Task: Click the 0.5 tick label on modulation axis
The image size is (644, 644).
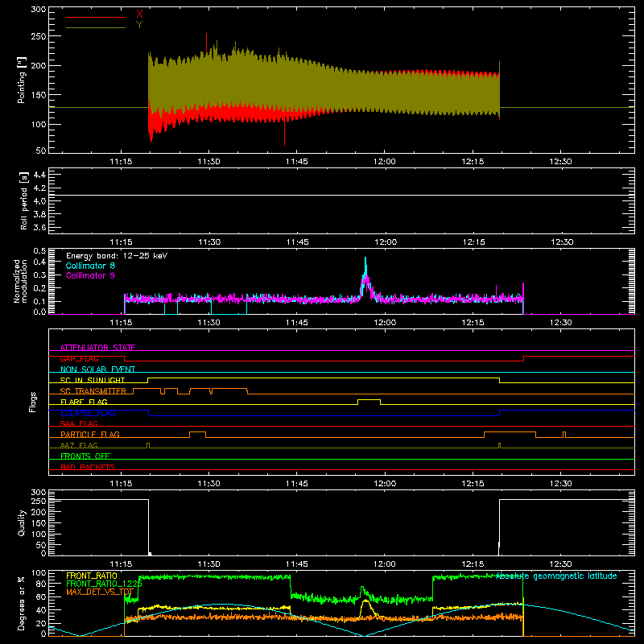Action: [39, 250]
